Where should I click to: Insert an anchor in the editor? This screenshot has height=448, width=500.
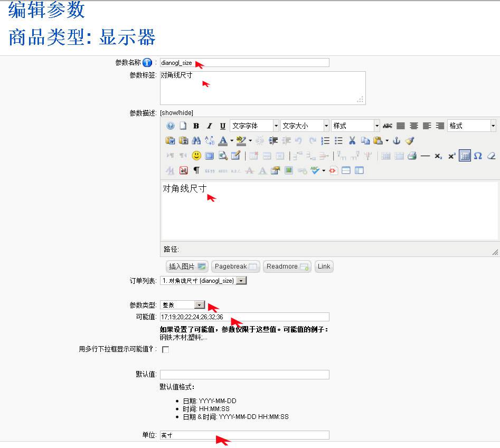[x=397, y=141]
